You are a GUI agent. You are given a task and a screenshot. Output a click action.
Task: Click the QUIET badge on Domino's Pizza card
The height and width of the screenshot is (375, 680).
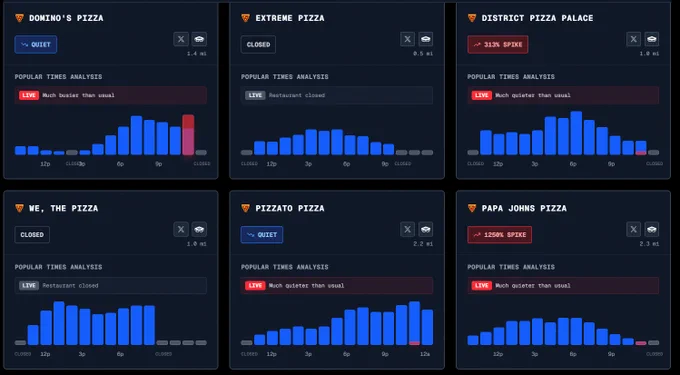[x=36, y=45]
